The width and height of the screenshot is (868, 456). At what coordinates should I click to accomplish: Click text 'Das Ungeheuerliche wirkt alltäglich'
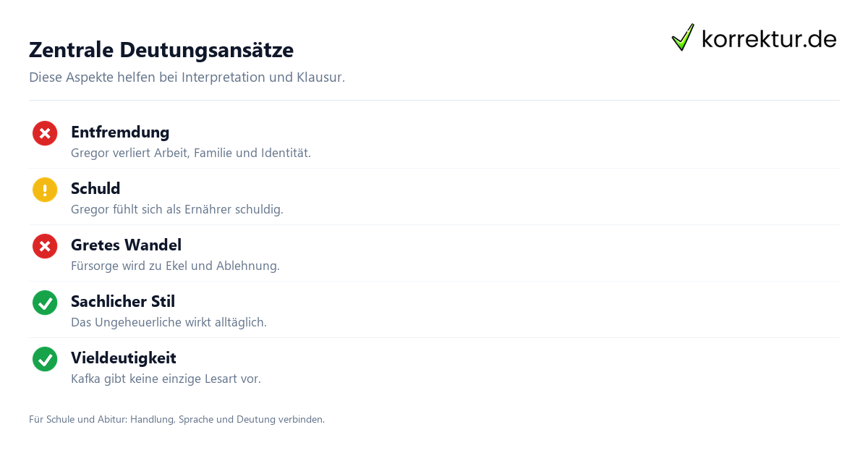pyautogui.click(x=169, y=323)
